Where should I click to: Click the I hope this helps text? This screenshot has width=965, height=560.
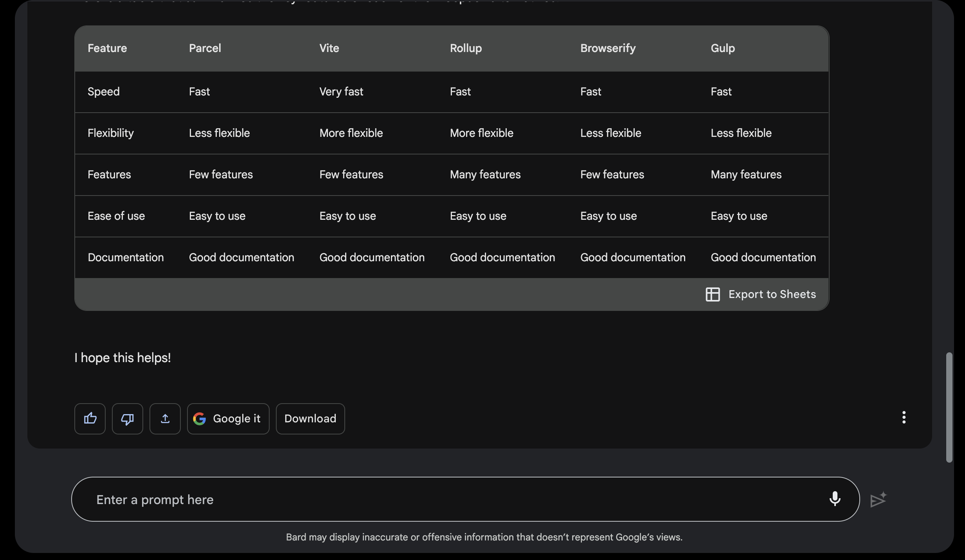click(122, 357)
